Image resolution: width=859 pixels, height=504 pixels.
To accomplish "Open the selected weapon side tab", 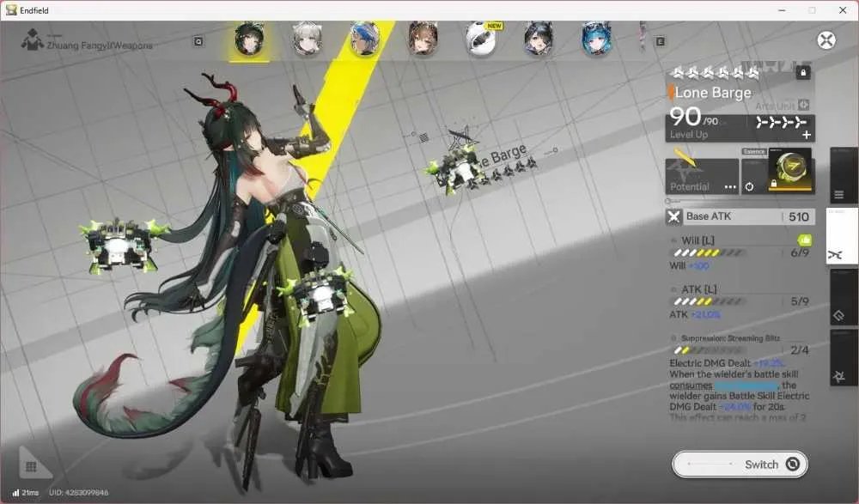I will 842,236.
